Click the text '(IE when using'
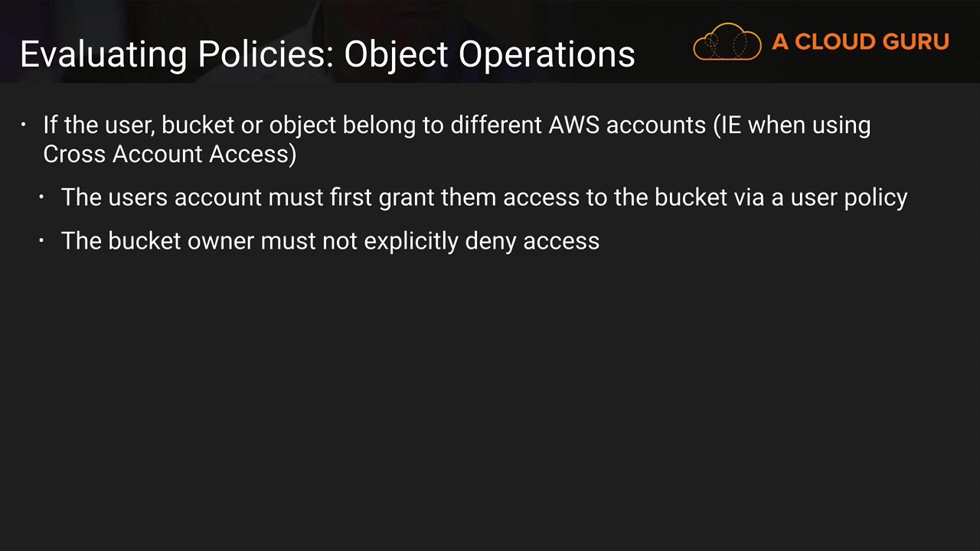This screenshot has height=551, width=980. [792, 125]
